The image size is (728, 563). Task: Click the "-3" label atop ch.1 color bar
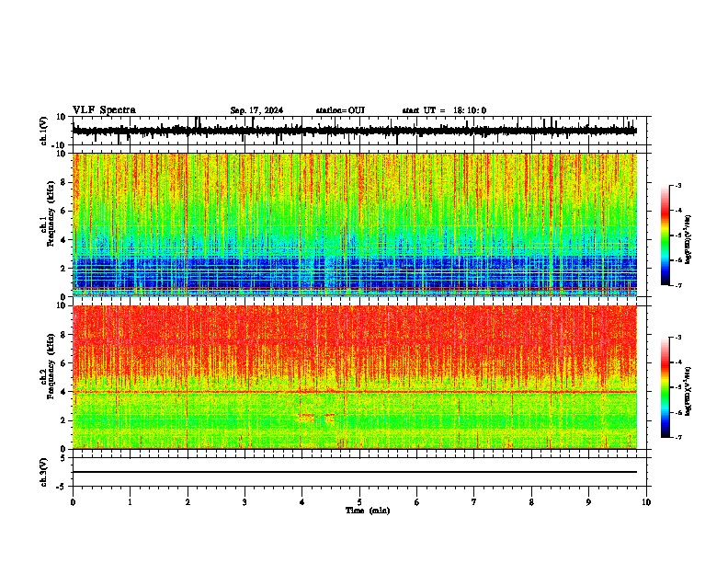tap(677, 185)
